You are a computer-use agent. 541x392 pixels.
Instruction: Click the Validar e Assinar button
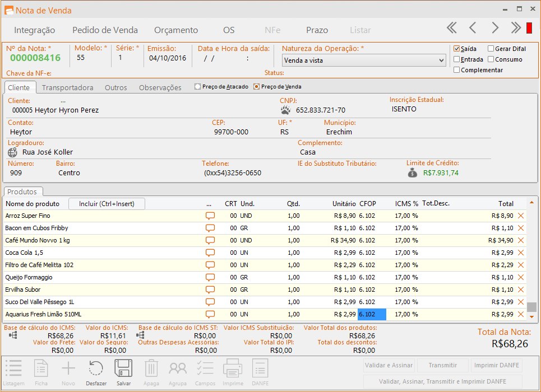[389, 366]
